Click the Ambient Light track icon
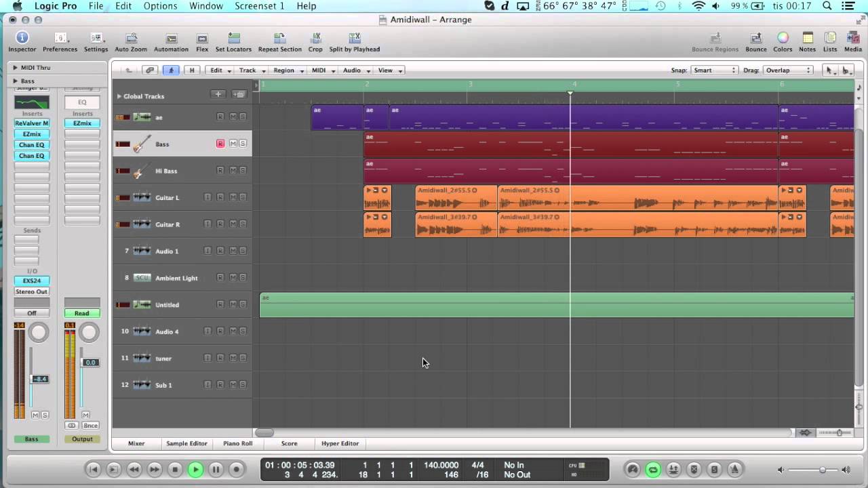Screen dimensions: 868x488 (142, 278)
